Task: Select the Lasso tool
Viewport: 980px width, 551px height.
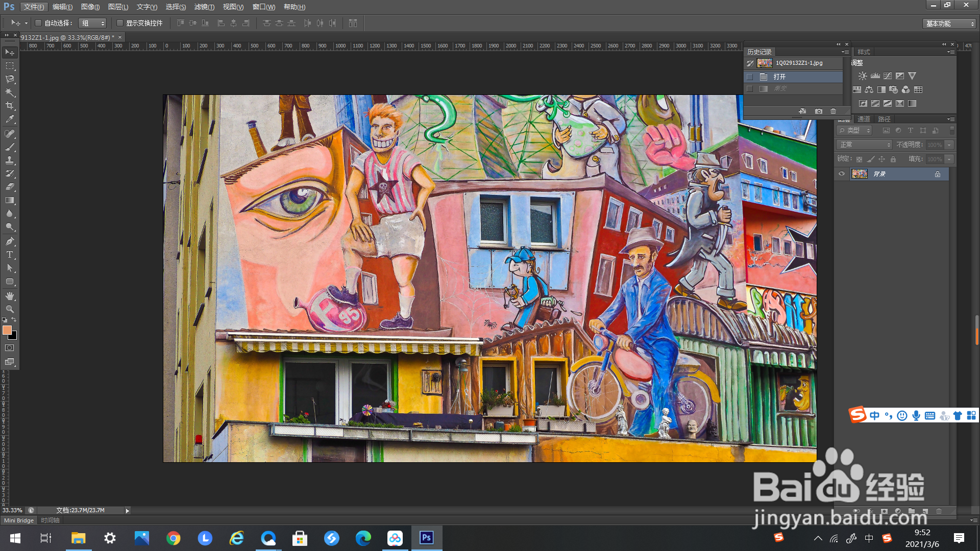Action: pyautogui.click(x=10, y=79)
